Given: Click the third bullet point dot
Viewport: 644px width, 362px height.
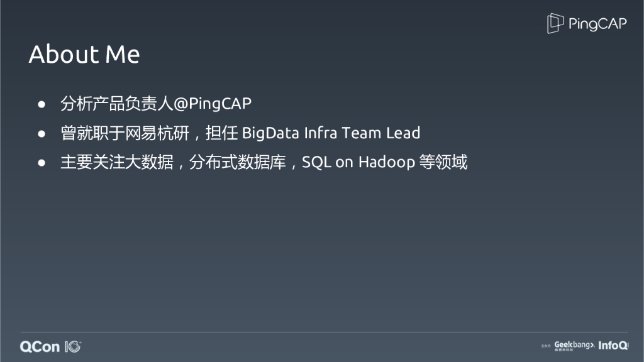Looking at the screenshot, I should click(x=42, y=163).
